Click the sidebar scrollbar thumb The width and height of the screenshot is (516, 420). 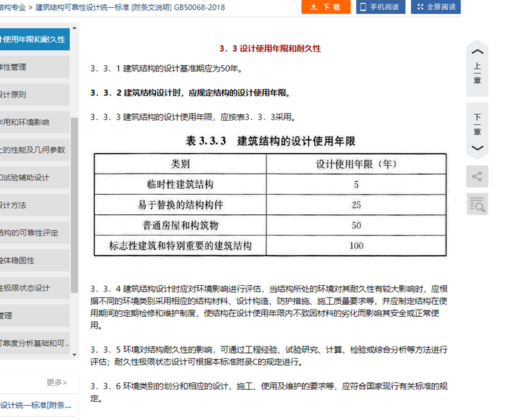(x=74, y=205)
